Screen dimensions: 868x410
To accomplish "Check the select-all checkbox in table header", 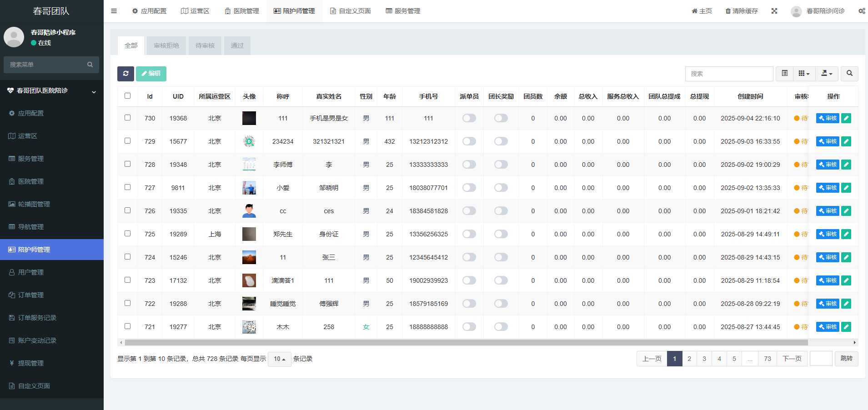I will click(127, 96).
